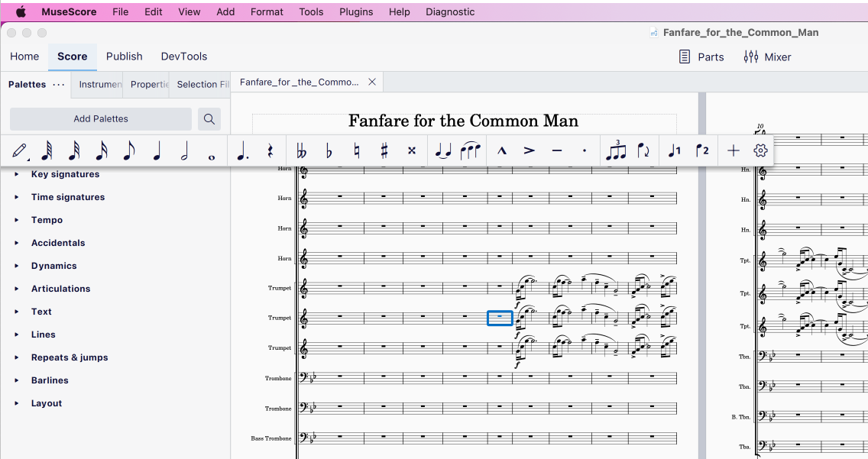This screenshot has width=868, height=459.
Task: Apply sharp accidental
Action: pos(384,150)
